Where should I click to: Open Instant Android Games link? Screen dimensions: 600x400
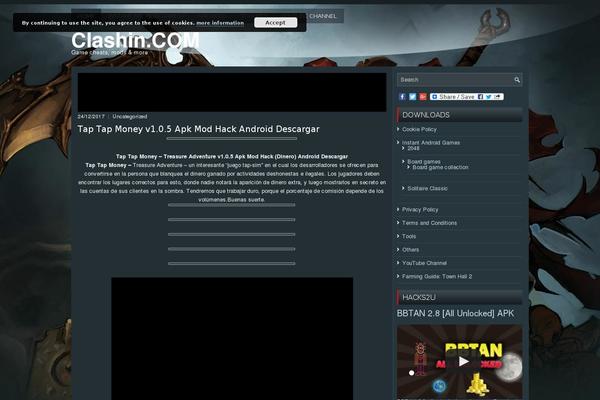pyautogui.click(x=431, y=142)
